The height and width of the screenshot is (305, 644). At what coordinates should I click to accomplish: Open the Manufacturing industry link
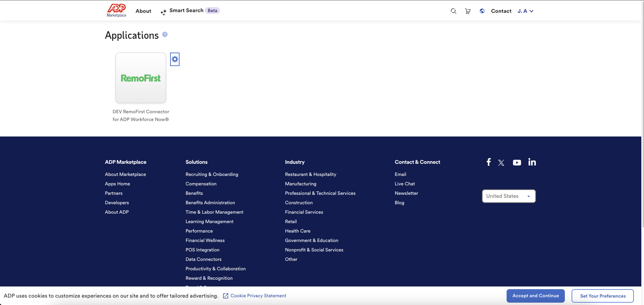(x=301, y=184)
